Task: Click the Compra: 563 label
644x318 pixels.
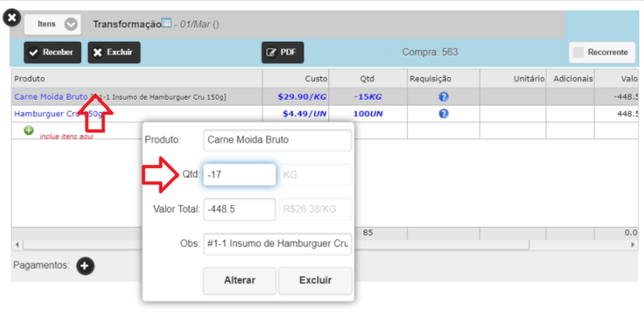Action: click(x=430, y=52)
